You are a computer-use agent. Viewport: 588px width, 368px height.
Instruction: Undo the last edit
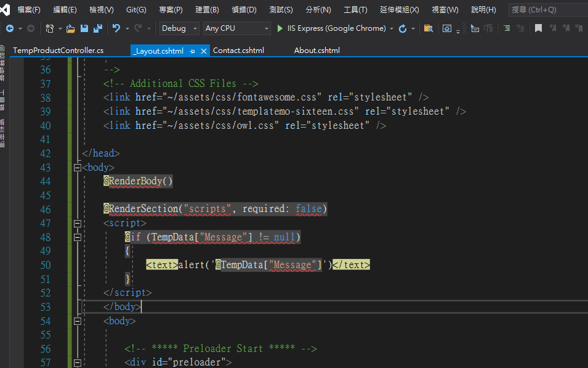coord(116,28)
